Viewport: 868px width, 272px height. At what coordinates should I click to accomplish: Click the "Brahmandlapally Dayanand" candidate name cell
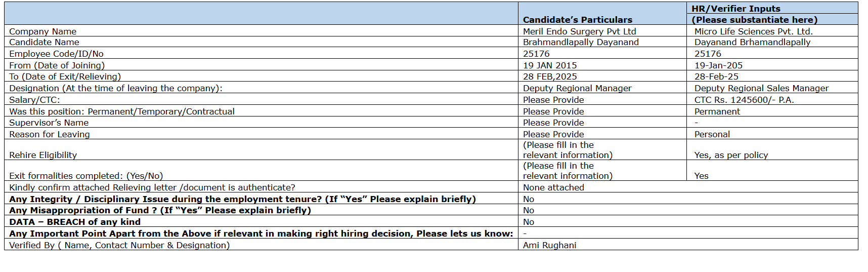point(581,42)
